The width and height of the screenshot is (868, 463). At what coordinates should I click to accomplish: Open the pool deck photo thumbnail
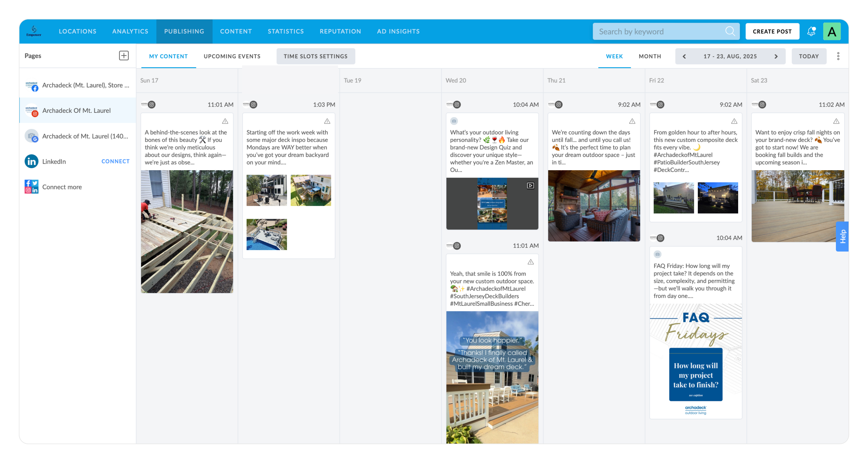(x=266, y=234)
